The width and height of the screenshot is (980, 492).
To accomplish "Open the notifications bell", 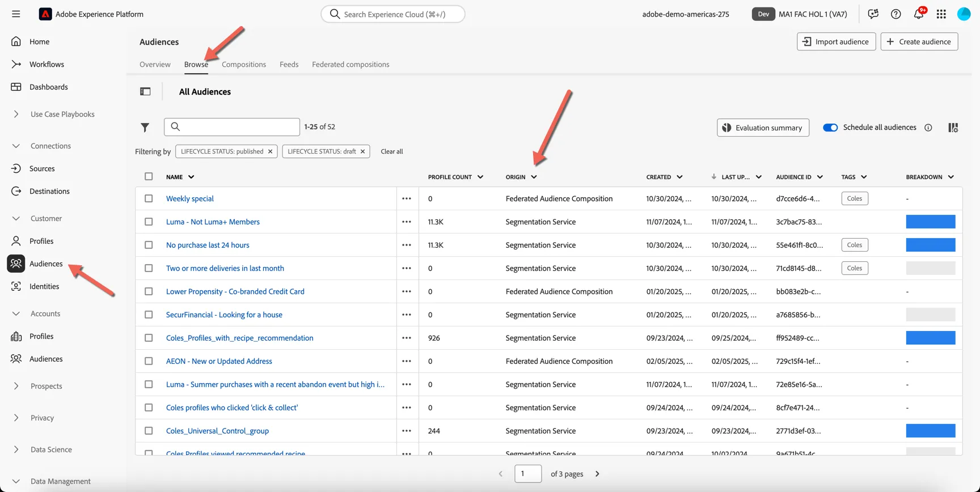I will click(x=919, y=14).
